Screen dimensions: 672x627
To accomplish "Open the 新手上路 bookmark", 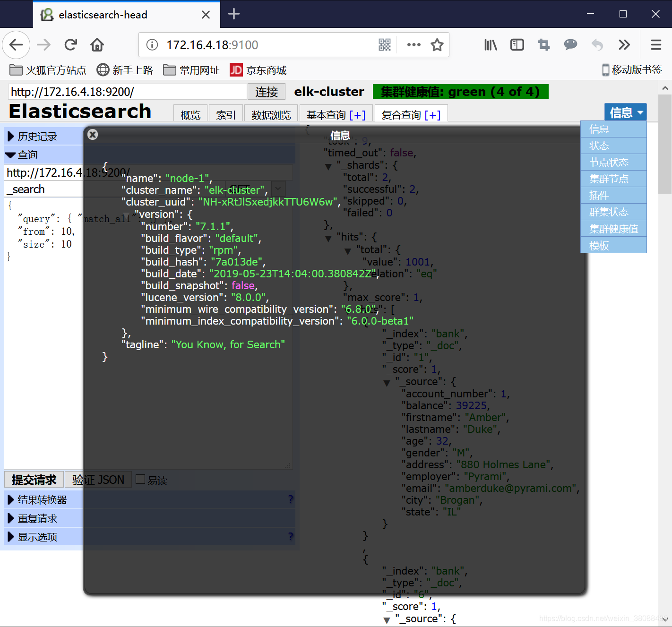I will pyautogui.click(x=125, y=70).
